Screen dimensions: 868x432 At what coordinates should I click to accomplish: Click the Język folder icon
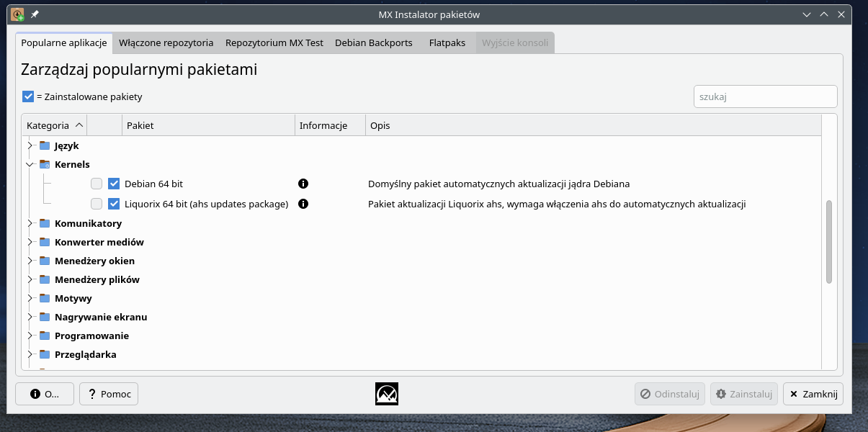tap(45, 145)
